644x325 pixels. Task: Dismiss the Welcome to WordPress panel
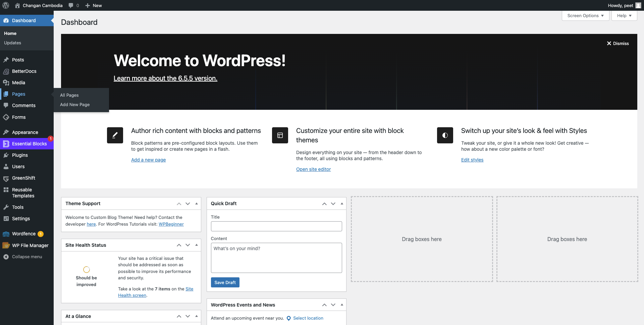618,44
